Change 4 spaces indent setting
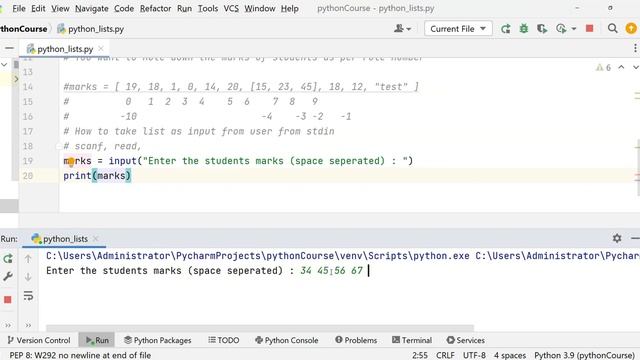The image size is (640, 360). [x=510, y=355]
